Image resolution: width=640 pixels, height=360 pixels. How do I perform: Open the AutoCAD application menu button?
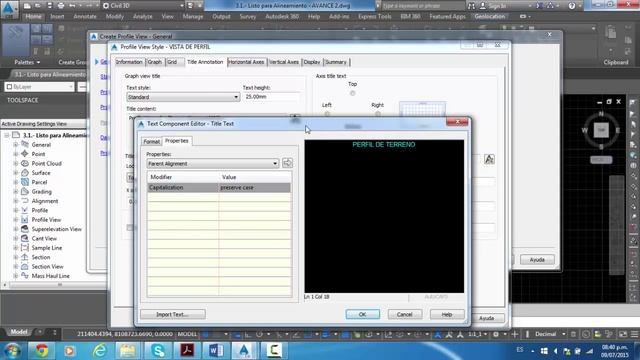coord(9,9)
